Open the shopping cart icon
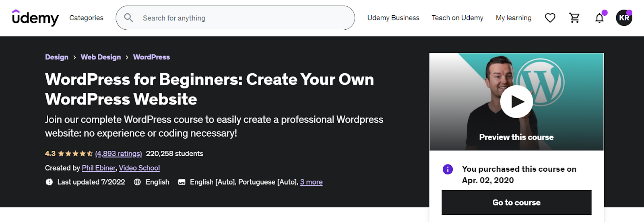 [x=574, y=18]
